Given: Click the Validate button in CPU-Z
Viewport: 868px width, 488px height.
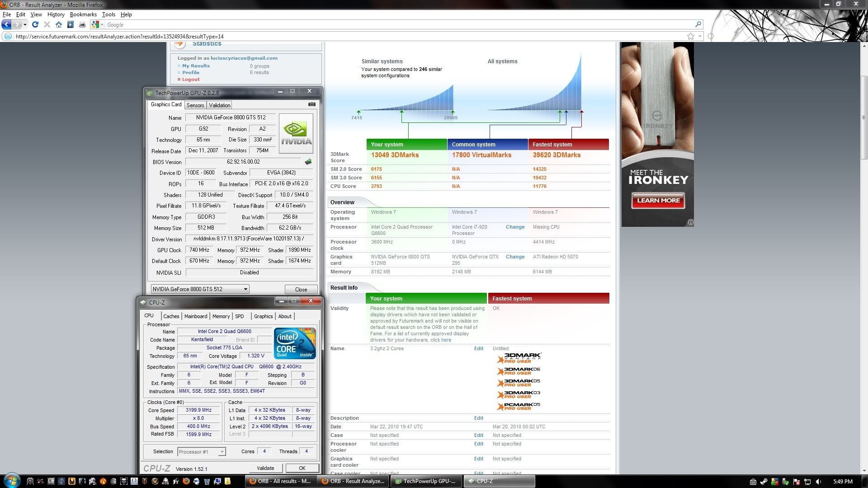Looking at the screenshot, I should click(265, 468).
